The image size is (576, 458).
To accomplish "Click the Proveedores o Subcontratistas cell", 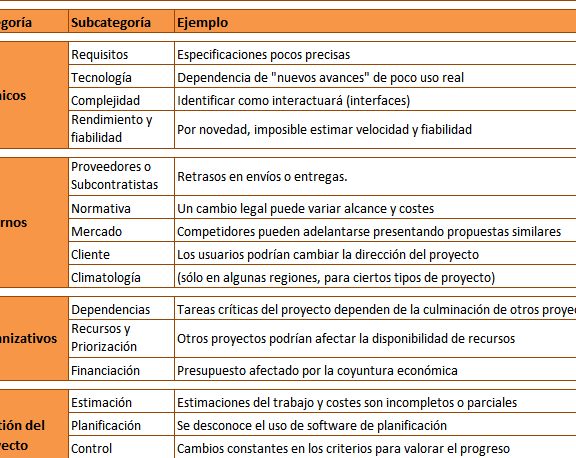I will pyautogui.click(x=121, y=177).
